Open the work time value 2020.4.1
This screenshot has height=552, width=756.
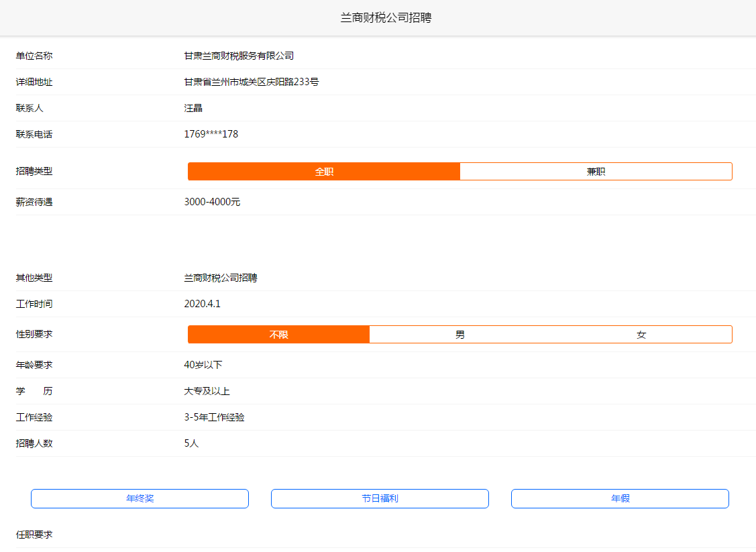click(x=202, y=304)
